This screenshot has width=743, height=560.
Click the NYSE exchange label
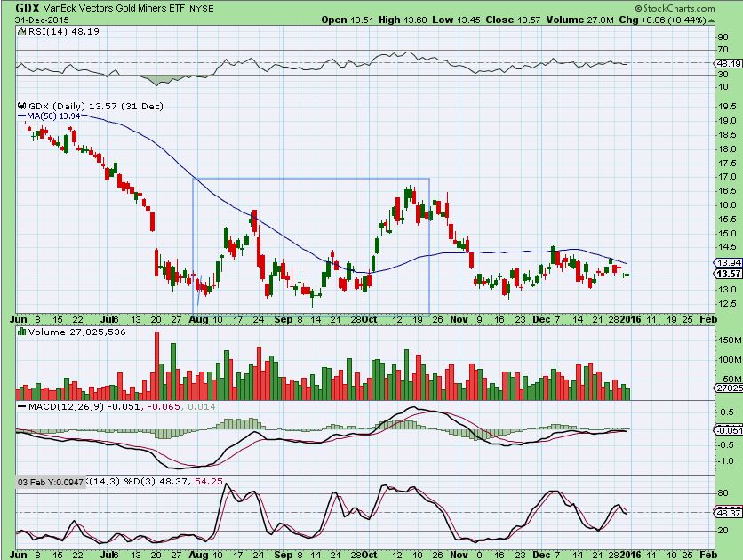[x=201, y=9]
